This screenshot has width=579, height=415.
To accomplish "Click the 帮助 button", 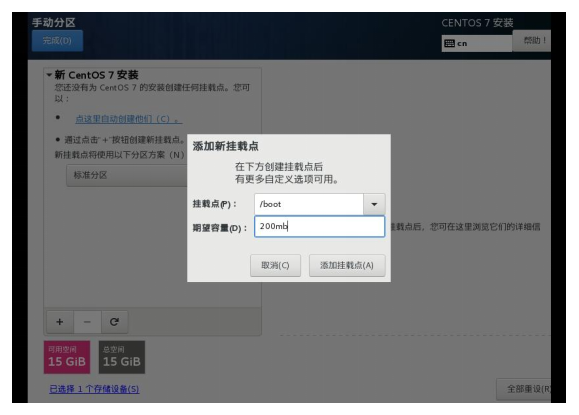I will 532,41.
